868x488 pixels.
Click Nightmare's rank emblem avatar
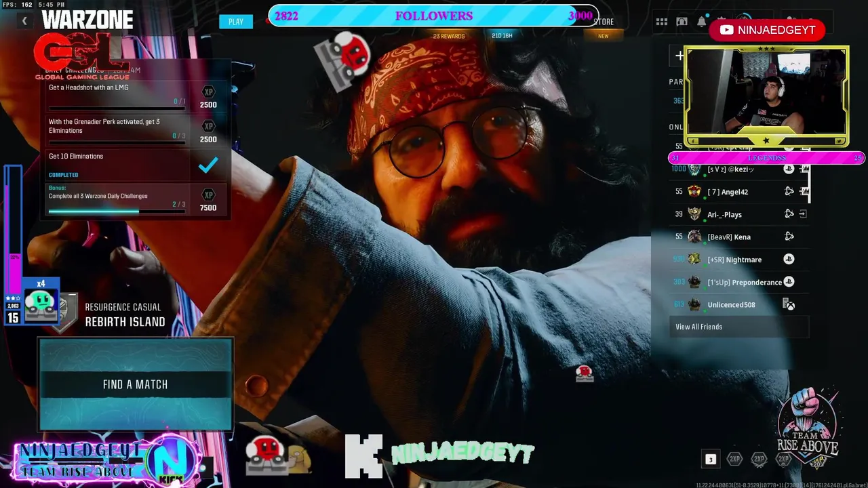pyautogui.click(x=694, y=259)
